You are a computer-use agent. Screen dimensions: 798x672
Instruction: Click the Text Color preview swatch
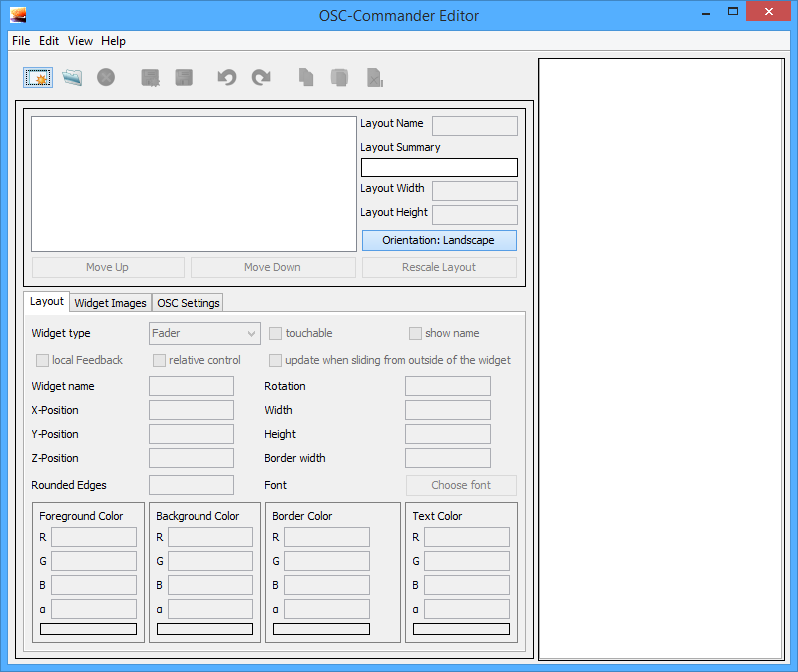tap(461, 629)
